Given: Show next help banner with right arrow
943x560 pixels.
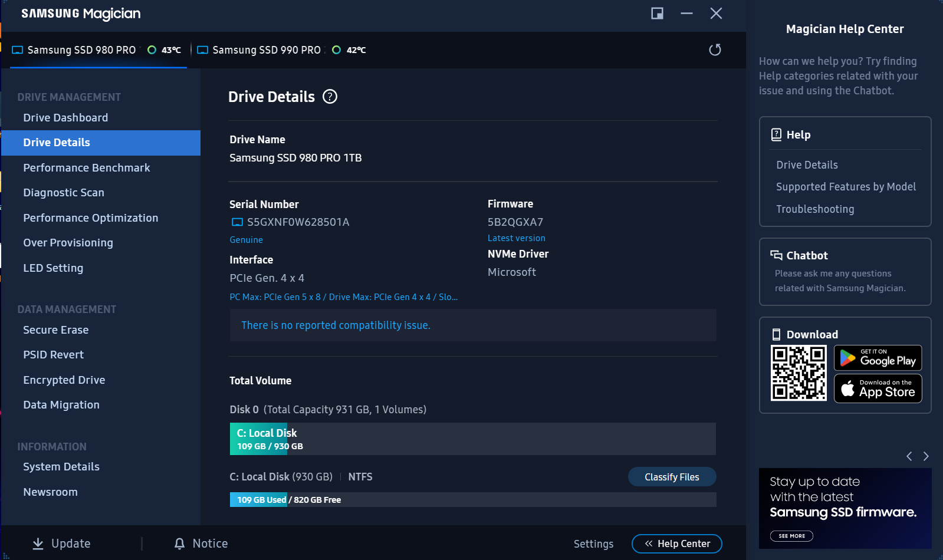Looking at the screenshot, I should pos(926,456).
